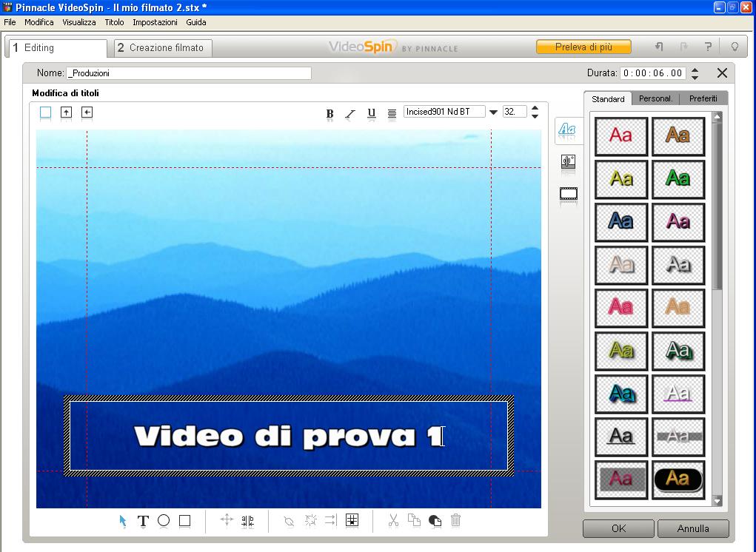Open the Looks browser icon (Aa)
The height and width of the screenshot is (552, 756).
click(567, 129)
